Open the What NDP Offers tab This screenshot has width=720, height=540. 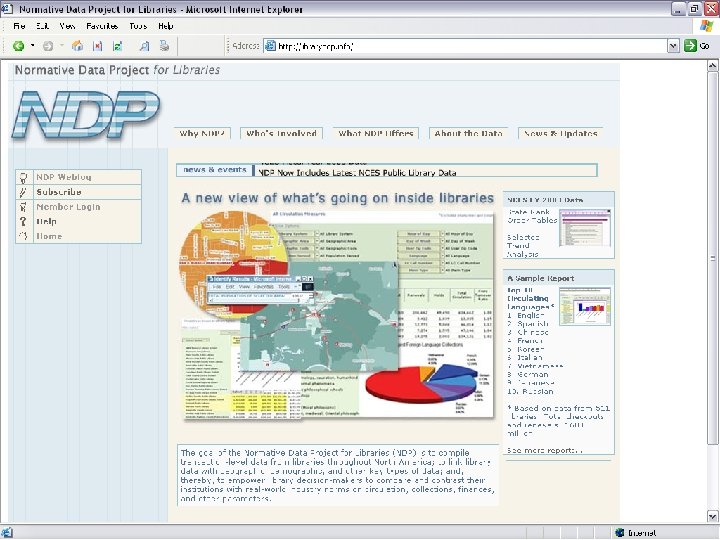(x=376, y=133)
